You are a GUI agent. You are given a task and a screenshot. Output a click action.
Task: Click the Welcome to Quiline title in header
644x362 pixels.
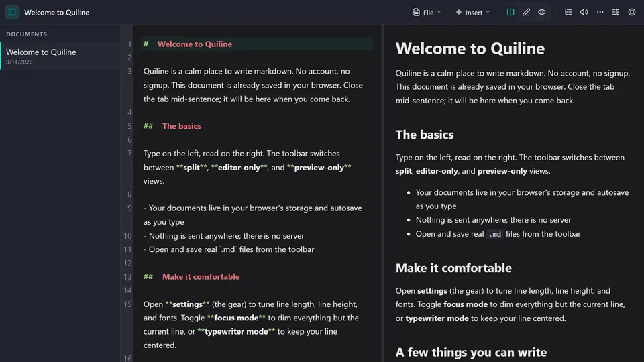[x=56, y=12]
